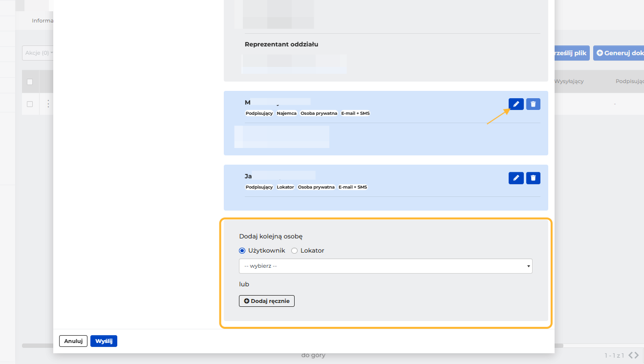Go to the previous page in table pagination

[630, 355]
